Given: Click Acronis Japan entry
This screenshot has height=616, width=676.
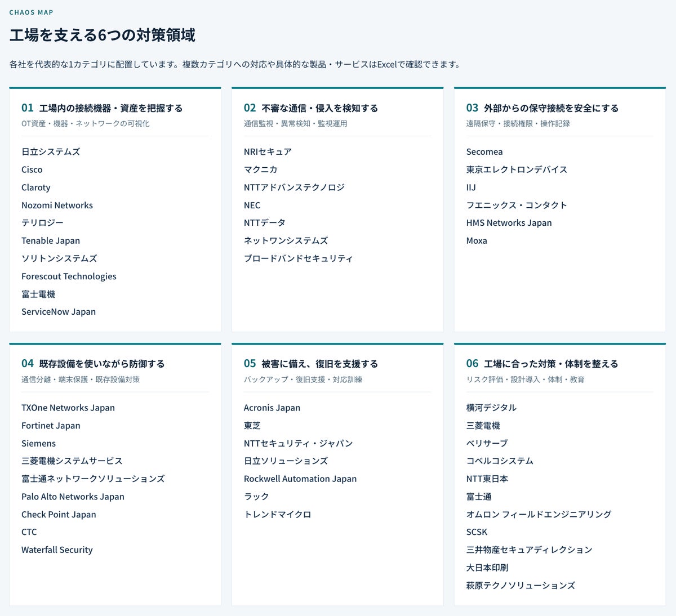Looking at the screenshot, I should (x=272, y=408).
